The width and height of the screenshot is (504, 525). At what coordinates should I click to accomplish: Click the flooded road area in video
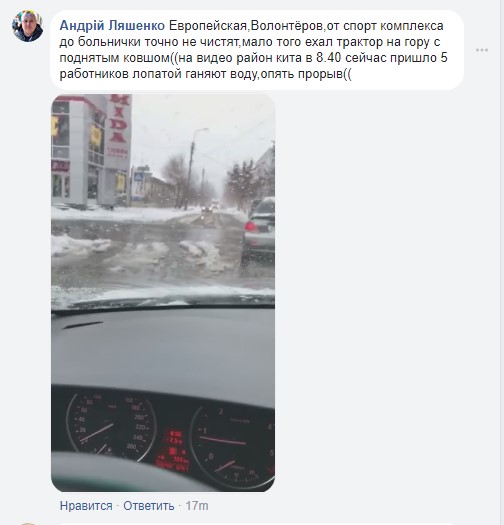147,254
